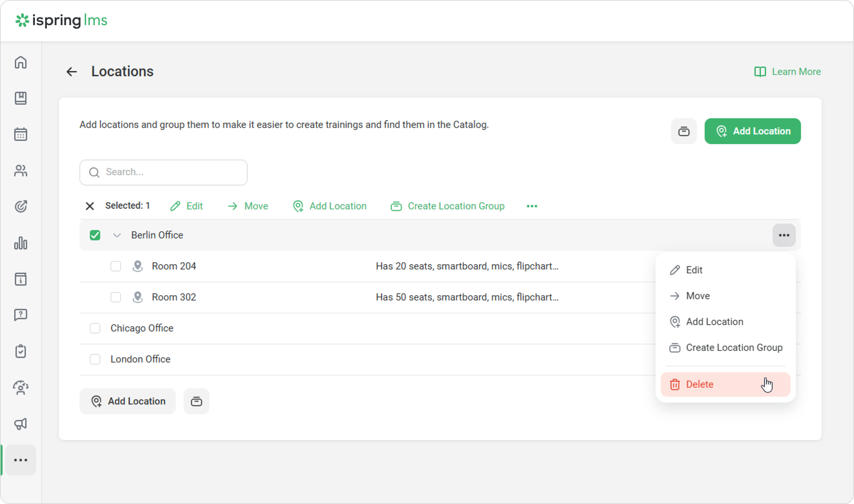Open more actions ellipsis in selection toolbar

coord(532,206)
